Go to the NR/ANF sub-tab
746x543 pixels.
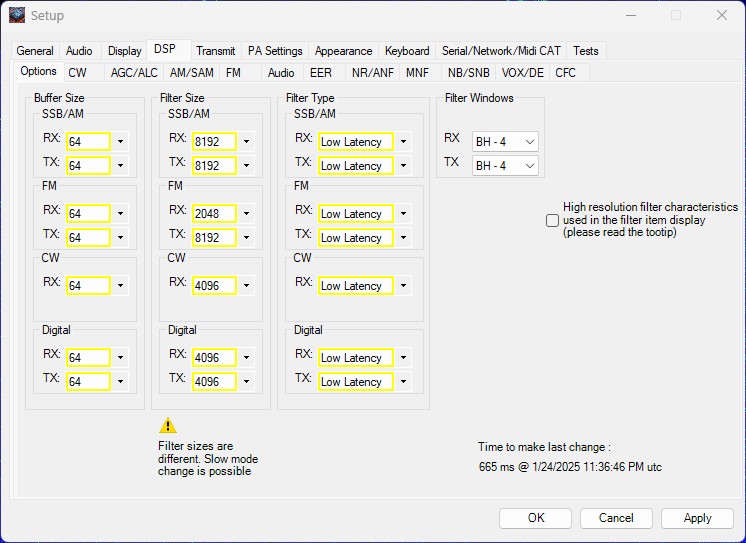tap(372, 73)
